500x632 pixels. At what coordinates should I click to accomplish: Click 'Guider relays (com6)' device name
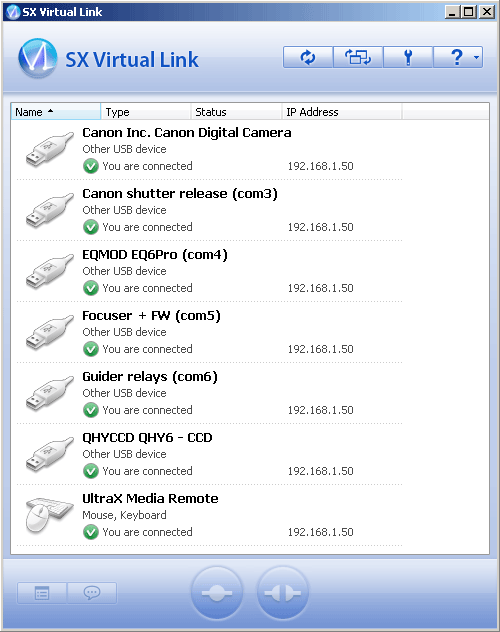pyautogui.click(x=150, y=376)
